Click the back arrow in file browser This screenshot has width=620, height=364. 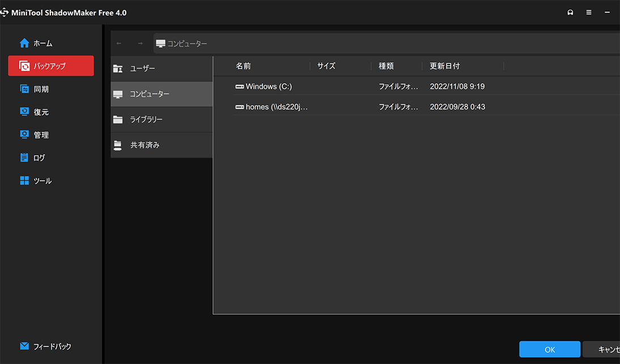[x=119, y=44]
